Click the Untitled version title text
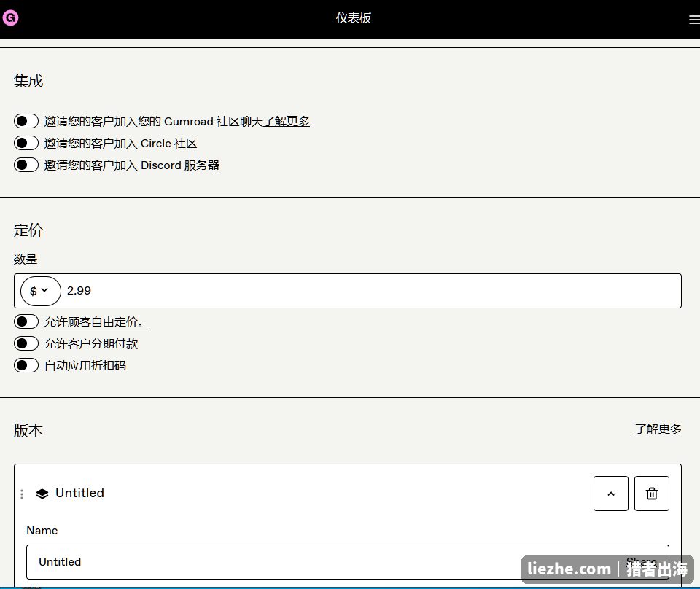 coord(79,493)
